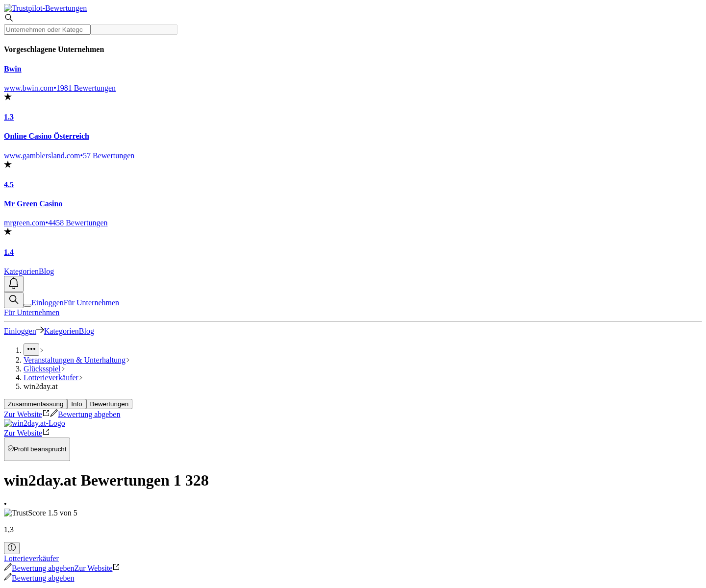
Task: Click the notification bell button
Action: tap(14, 284)
